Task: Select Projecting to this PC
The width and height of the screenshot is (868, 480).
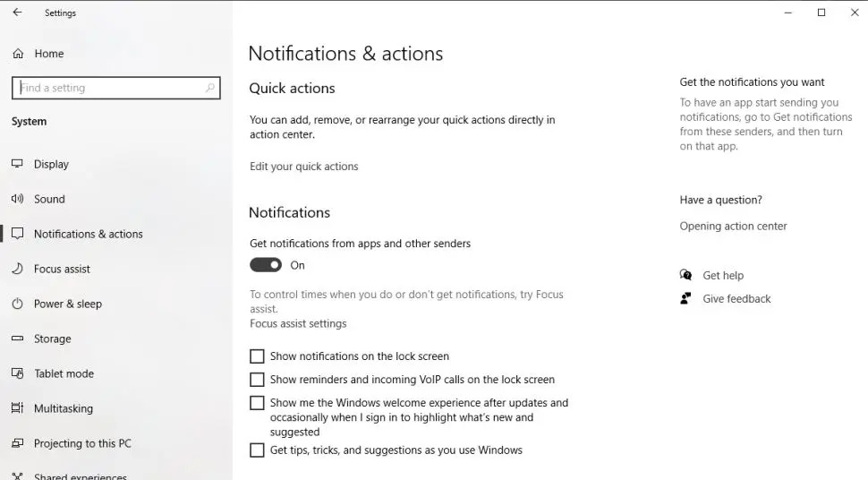Action: (82, 443)
